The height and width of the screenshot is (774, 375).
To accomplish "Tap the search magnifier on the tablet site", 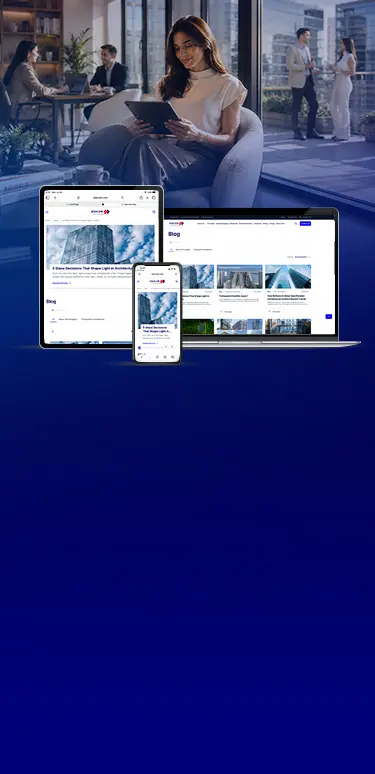I will [154, 212].
